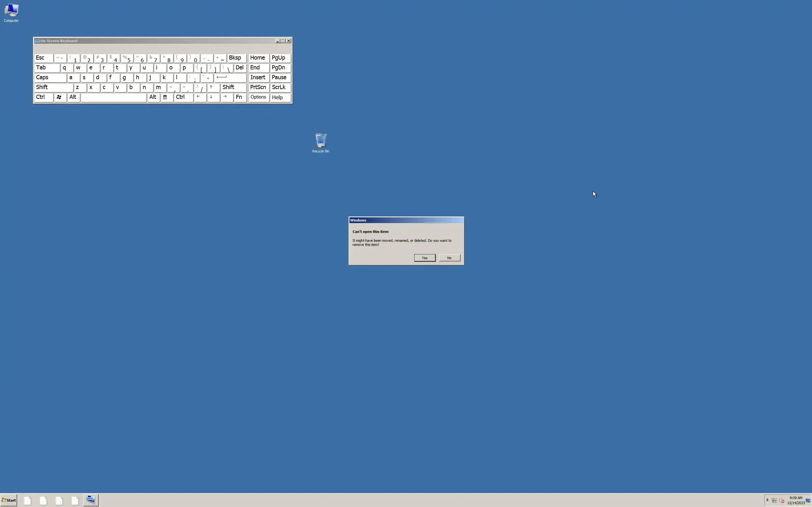This screenshot has width=812, height=507.
Task: Click No in the Windows dialog
Action: 449,258
